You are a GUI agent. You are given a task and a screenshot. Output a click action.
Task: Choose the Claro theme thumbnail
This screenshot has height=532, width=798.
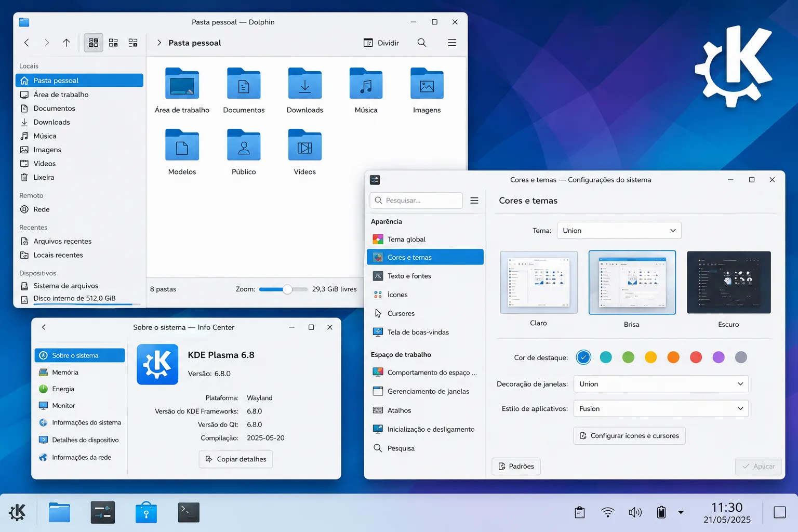click(539, 283)
